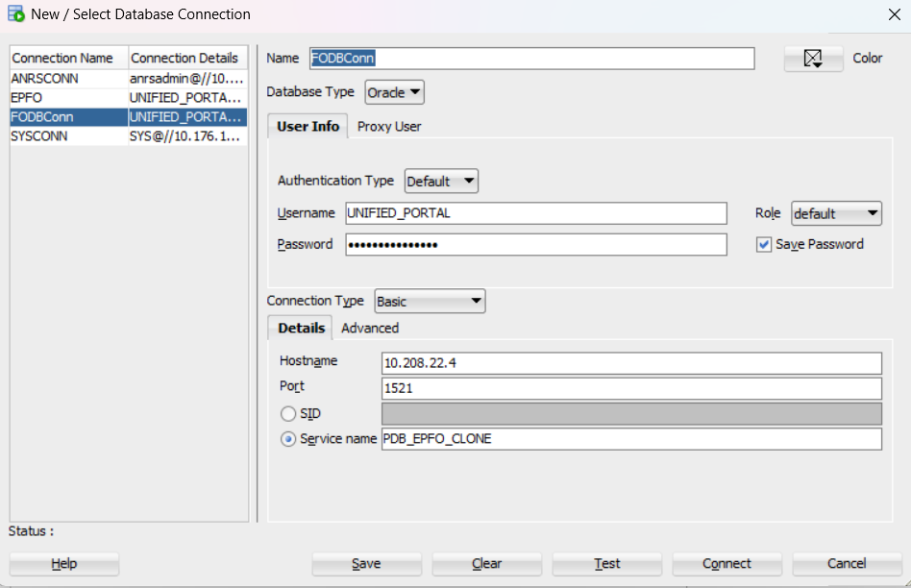The width and height of the screenshot is (911, 588).
Task: Close the Select Database Connection dialog
Action: (x=894, y=14)
